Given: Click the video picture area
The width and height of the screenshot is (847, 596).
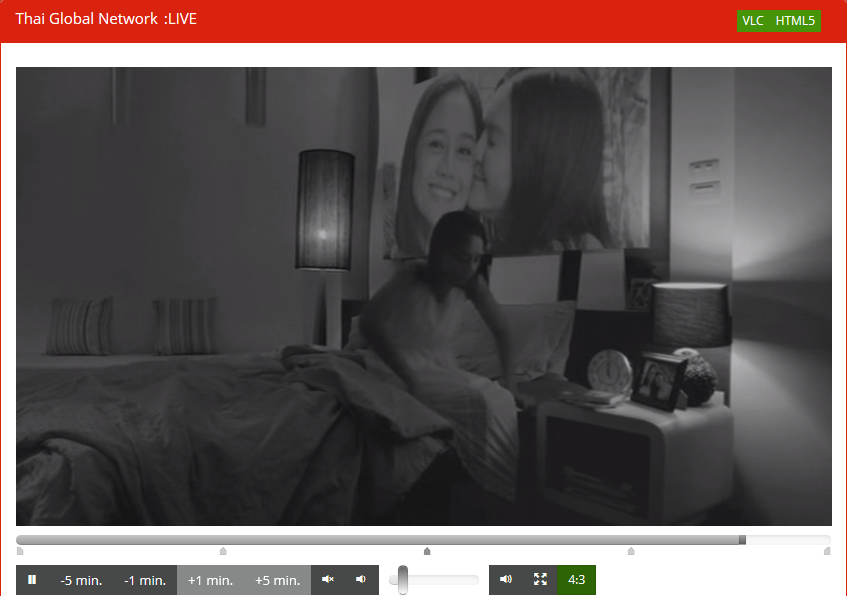Looking at the screenshot, I should tap(424, 296).
